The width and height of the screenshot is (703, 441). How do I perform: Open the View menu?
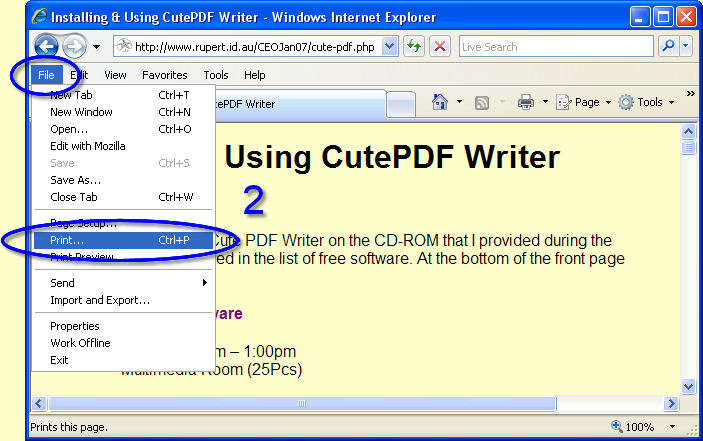click(x=115, y=75)
